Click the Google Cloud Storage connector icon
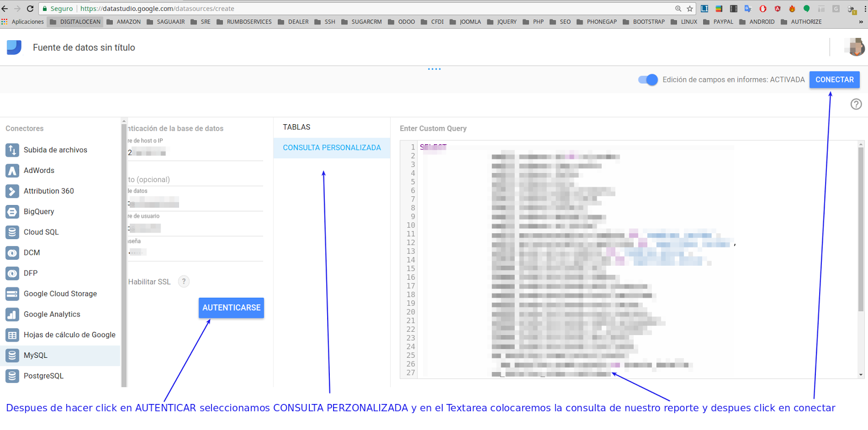Image resolution: width=868 pixels, height=430 pixels. 12,294
